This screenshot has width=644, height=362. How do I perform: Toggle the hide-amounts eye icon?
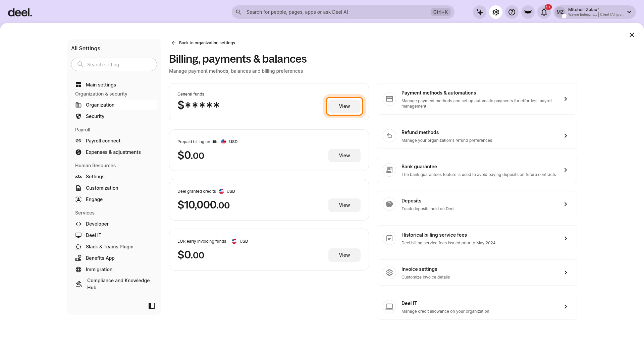[528, 12]
